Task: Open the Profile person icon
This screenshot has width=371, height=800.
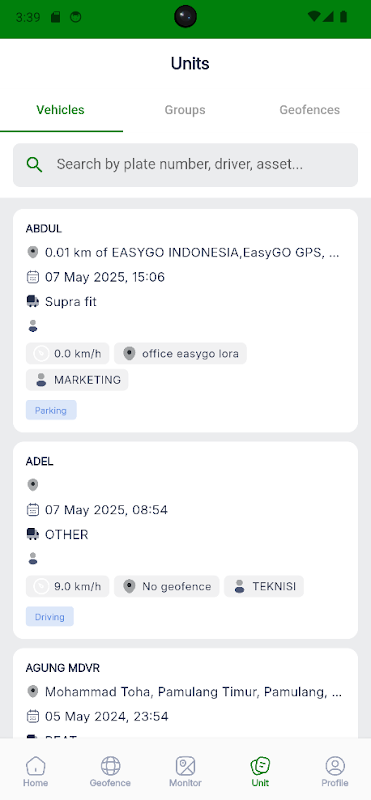Action: [x=335, y=765]
